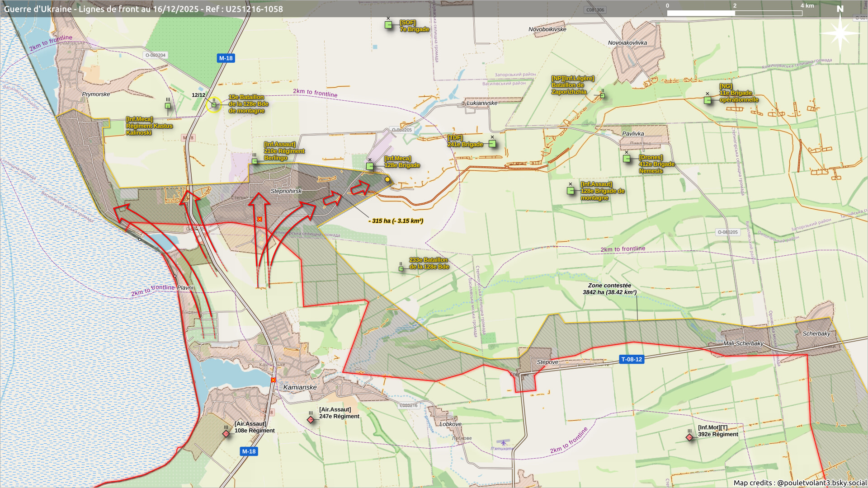This screenshot has width=868, height=488.
Task: Select the 412e Brigade Nemesis drone marker
Action: (x=627, y=159)
